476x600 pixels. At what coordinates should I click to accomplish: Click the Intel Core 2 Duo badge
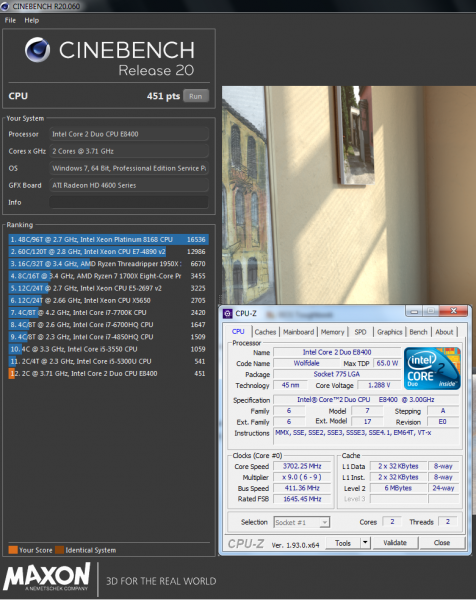point(432,368)
